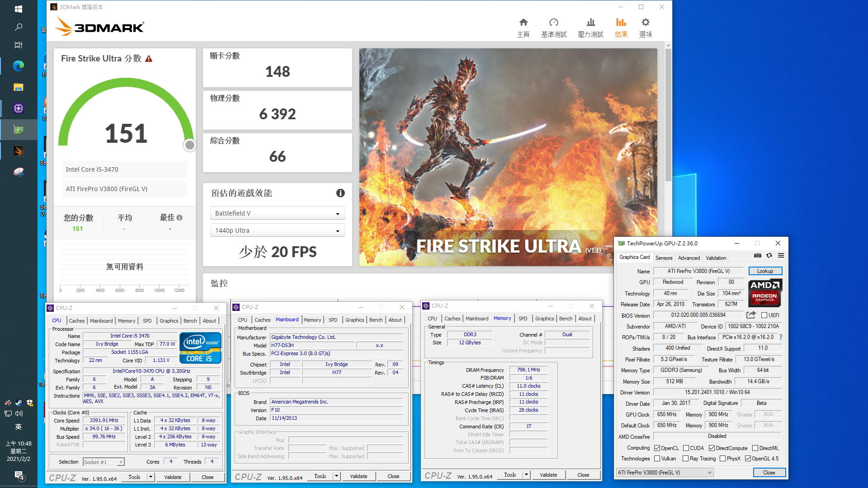The height and width of the screenshot is (488, 868).
Task: Open the notification center icon
Action: (x=19, y=475)
